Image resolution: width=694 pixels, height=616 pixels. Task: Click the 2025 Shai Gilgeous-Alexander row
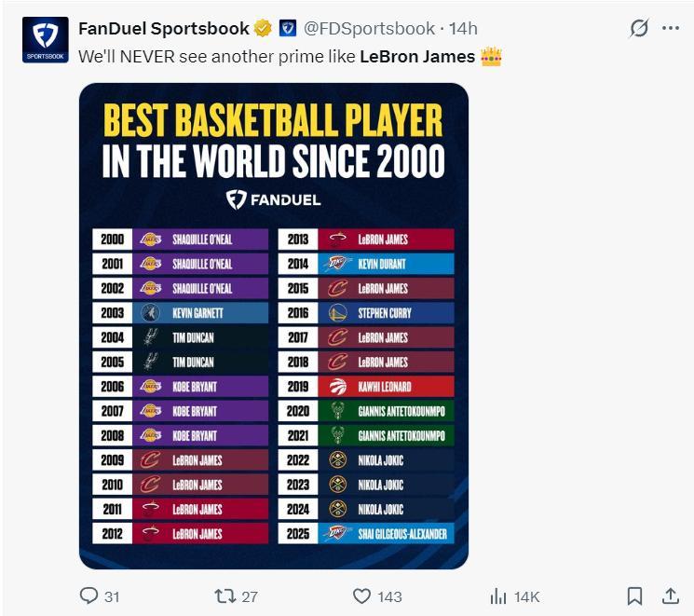pos(366,534)
